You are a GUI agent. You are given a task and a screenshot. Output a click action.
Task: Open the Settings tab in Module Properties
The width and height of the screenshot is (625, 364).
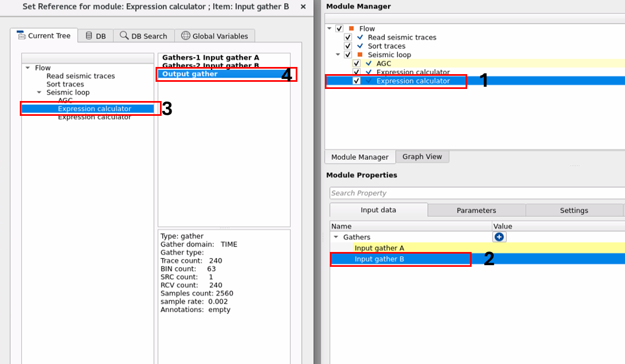click(574, 210)
